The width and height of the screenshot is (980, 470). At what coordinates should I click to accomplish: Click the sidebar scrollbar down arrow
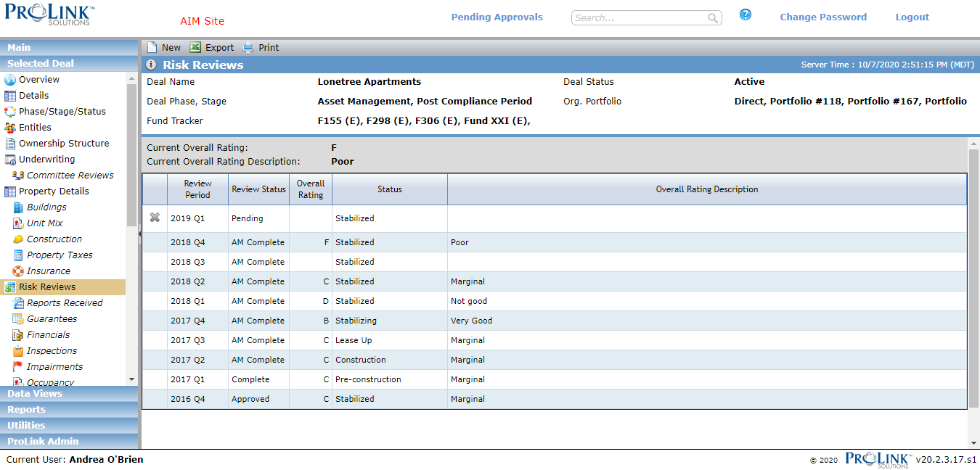131,379
